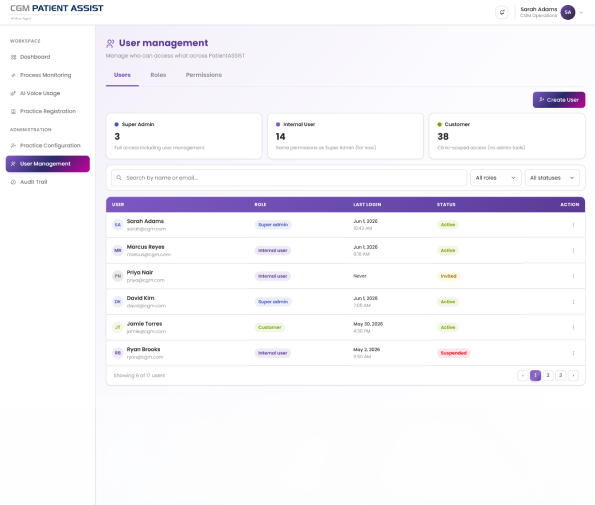The width and height of the screenshot is (595, 505).
Task: Click the Status column header
Action: pos(446,205)
